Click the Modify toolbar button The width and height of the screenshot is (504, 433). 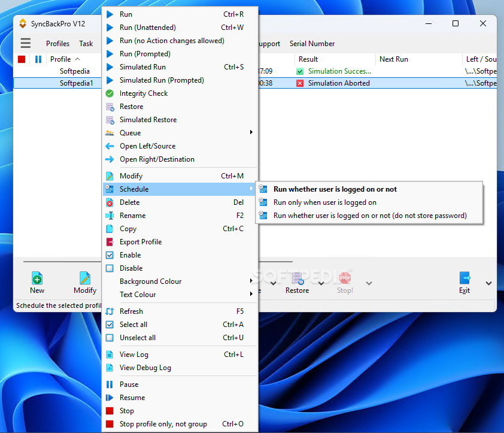coord(85,283)
